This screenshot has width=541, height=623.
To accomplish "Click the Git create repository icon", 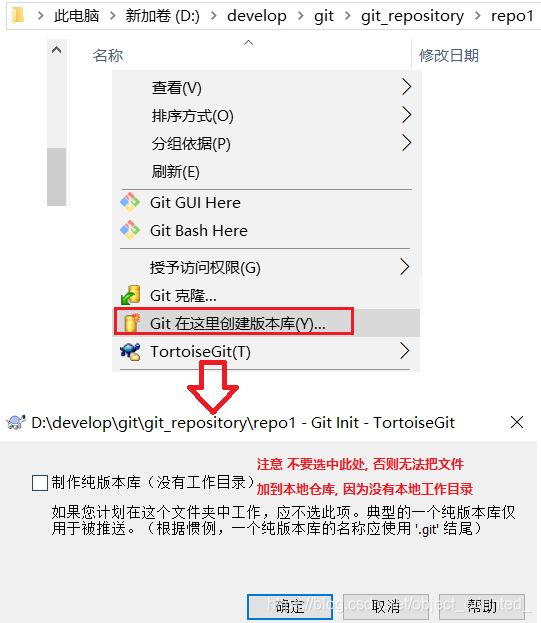I will pos(131,323).
